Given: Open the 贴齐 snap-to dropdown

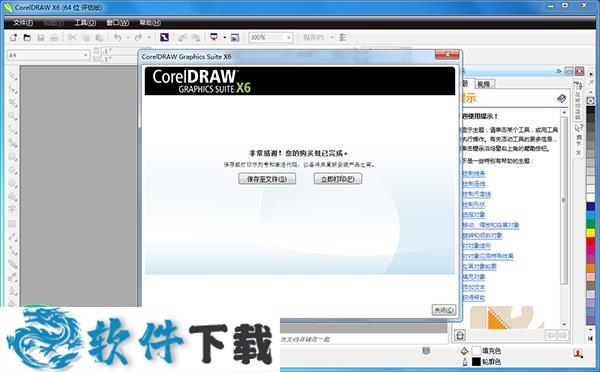Looking at the screenshot, I should tap(332, 38).
